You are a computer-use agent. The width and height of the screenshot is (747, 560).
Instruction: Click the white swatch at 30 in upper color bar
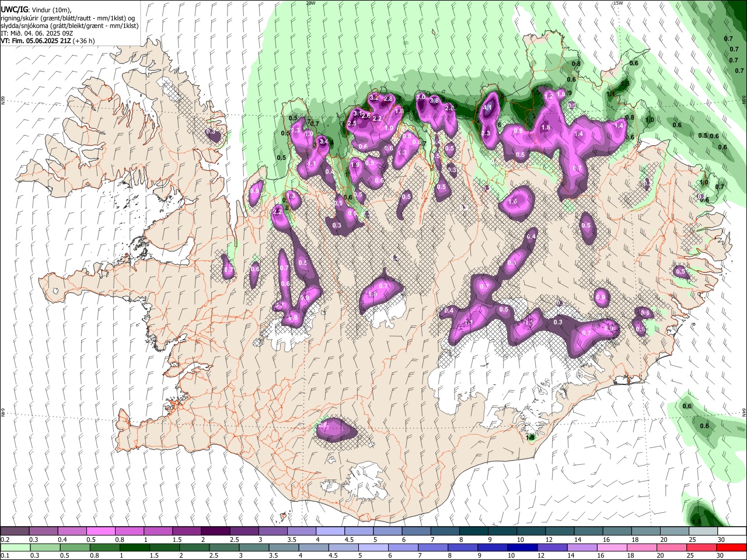[x=732, y=531]
